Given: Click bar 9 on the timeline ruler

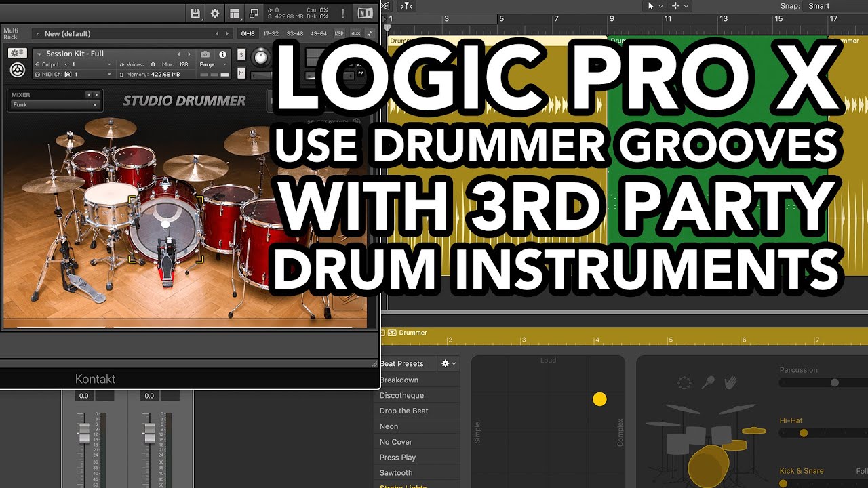Looking at the screenshot, I should (611, 18).
